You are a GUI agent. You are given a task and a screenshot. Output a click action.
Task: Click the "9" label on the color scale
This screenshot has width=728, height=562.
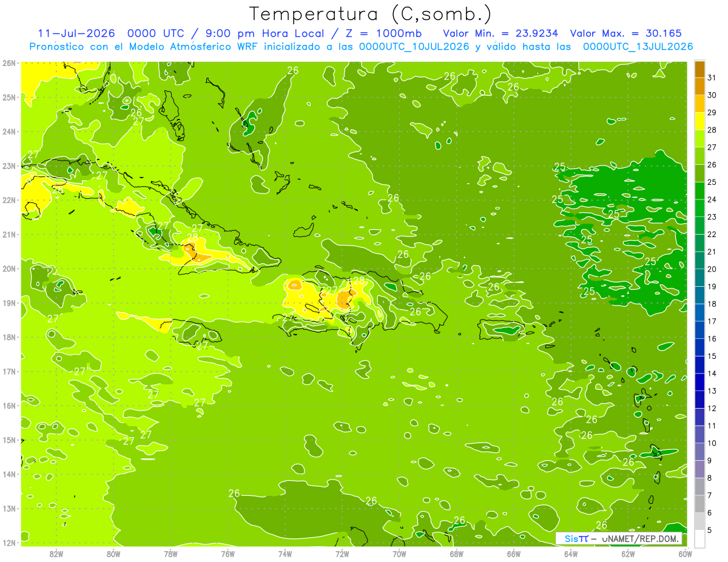710,461
